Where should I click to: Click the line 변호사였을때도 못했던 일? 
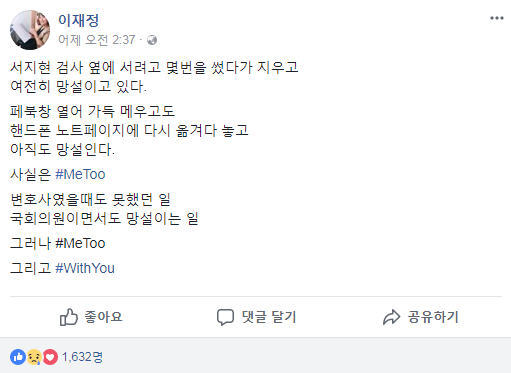[90, 200]
